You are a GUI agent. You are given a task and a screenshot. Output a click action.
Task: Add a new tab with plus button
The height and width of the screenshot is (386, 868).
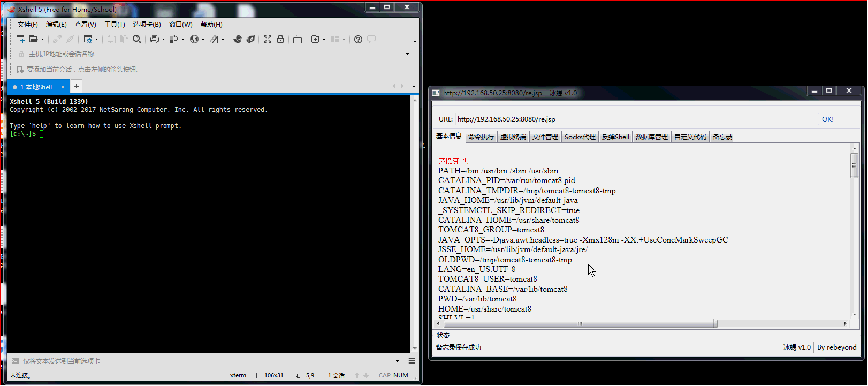pos(77,86)
